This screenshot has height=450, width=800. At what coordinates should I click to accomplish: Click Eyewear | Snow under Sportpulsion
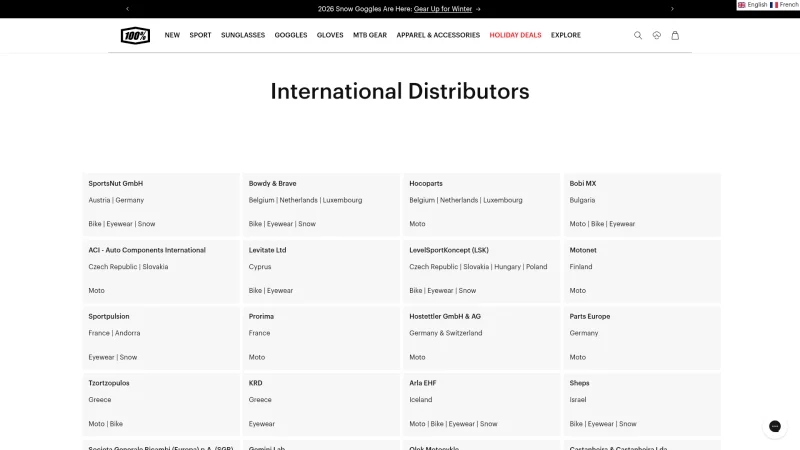[x=113, y=357]
